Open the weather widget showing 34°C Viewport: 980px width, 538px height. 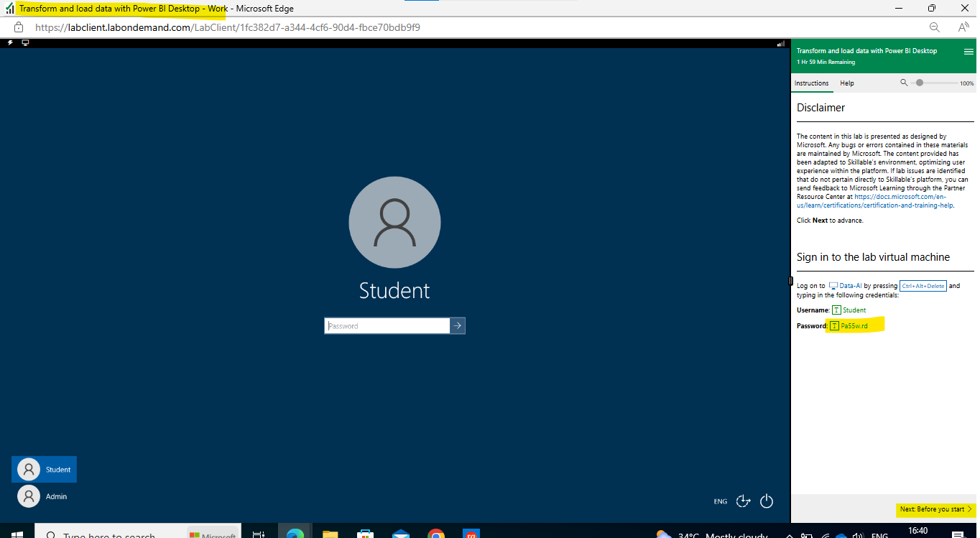[x=711, y=535]
